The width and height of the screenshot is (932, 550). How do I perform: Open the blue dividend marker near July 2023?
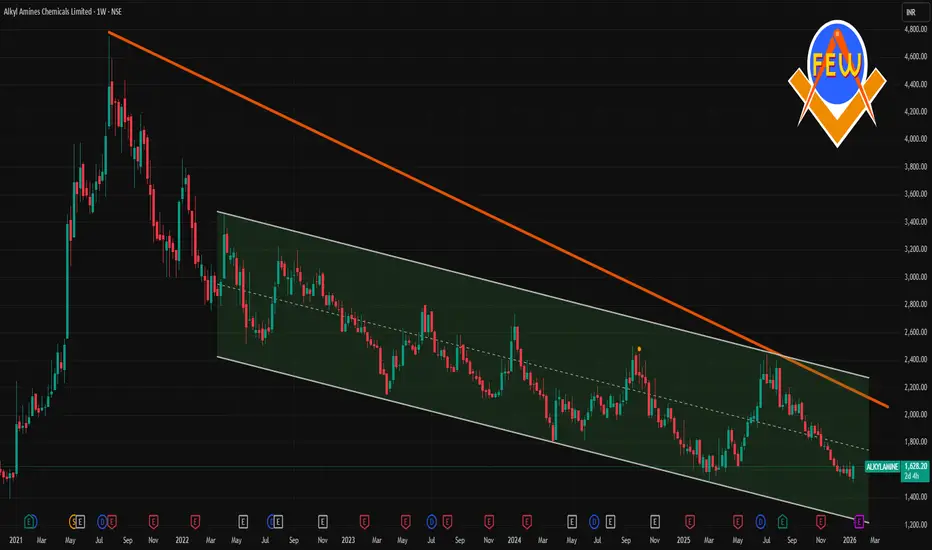[432, 521]
